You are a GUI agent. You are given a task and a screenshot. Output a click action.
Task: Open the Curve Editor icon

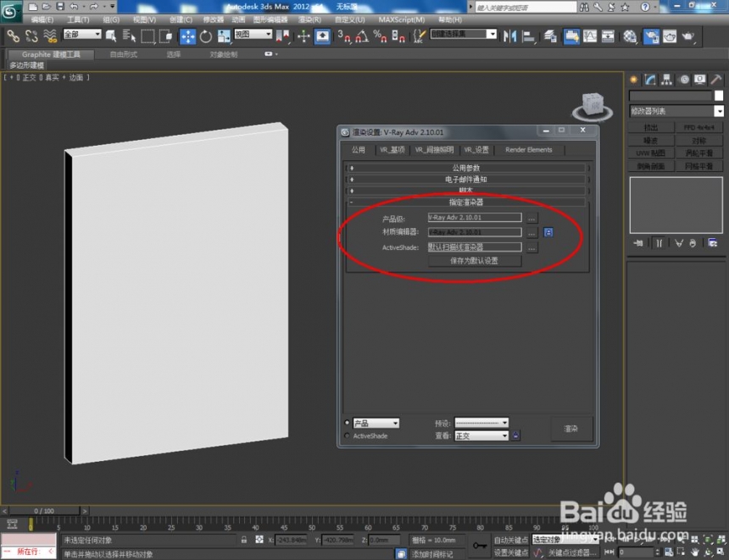[590, 36]
